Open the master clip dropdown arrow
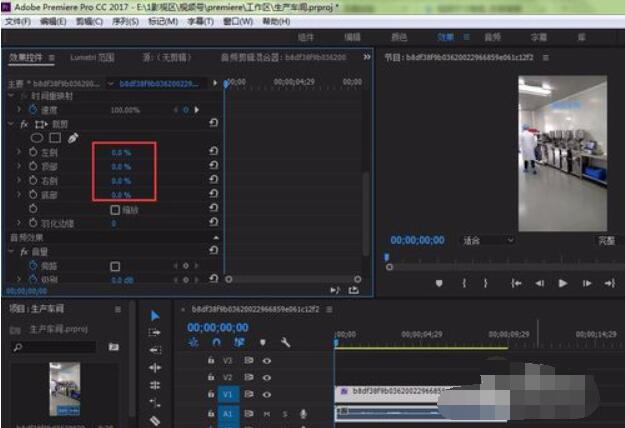The width and height of the screenshot is (625, 428). [110, 84]
